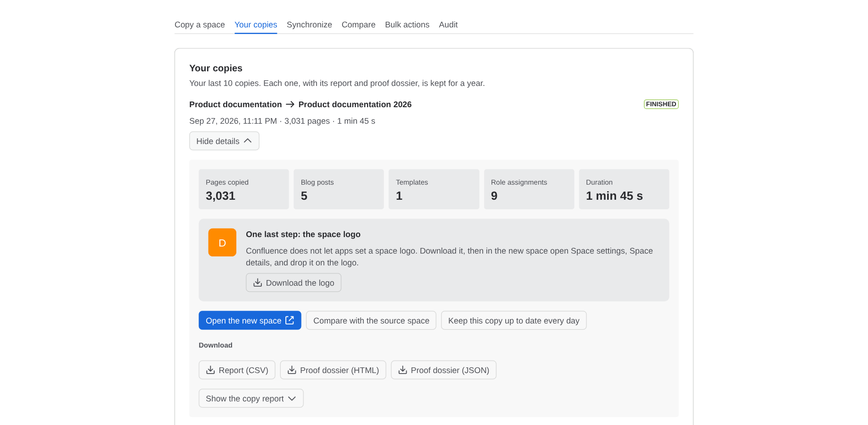This screenshot has width=868, height=425.
Task: Click the FINISHED status badge
Action: coord(661,104)
